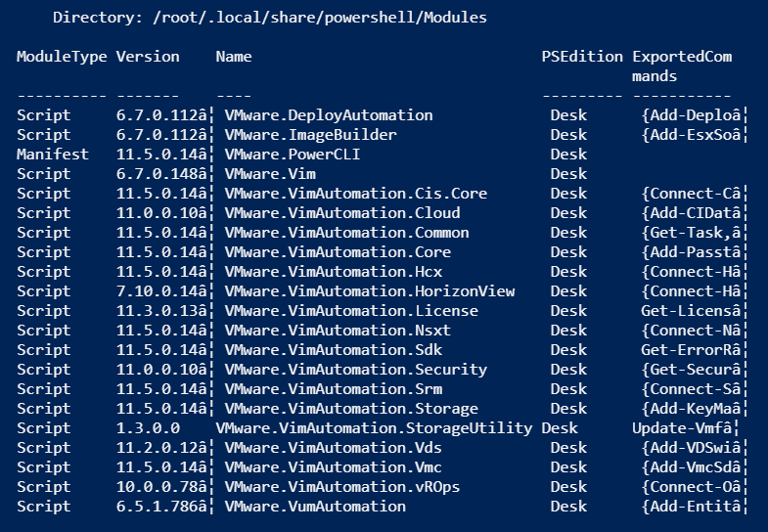The width and height of the screenshot is (768, 532).
Task: Click VMware.VimAutomation.Cis.Core module name
Action: pos(355,194)
